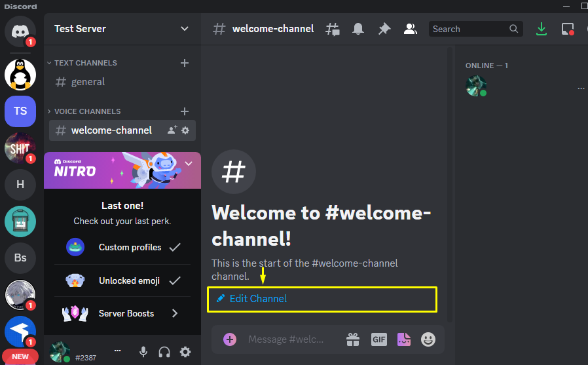
Task: Open the blue arrow logo server
Action: (x=20, y=332)
